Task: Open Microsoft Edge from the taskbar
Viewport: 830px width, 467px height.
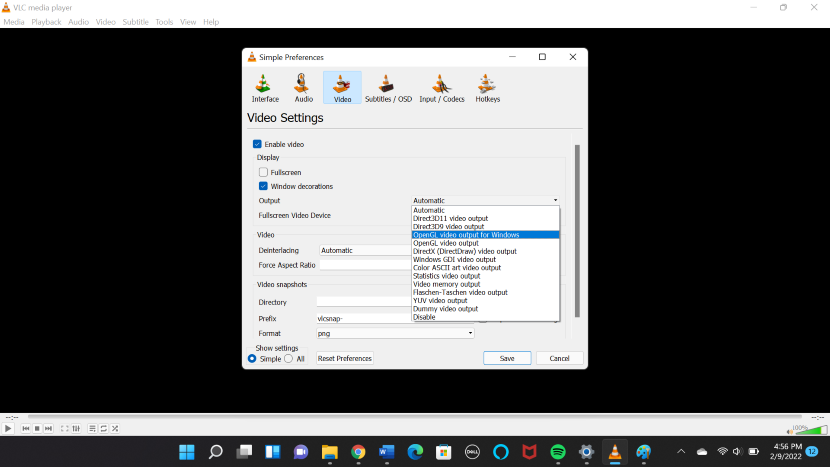Action: click(x=415, y=452)
